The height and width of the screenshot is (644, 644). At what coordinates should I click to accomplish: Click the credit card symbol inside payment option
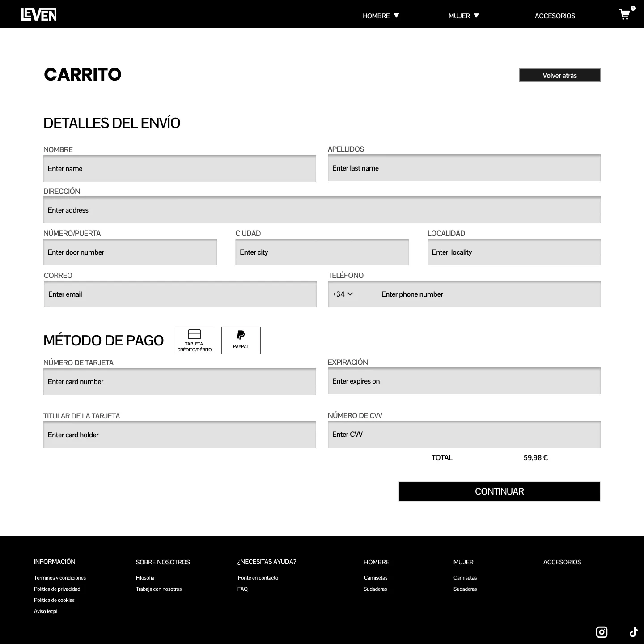[195, 334]
